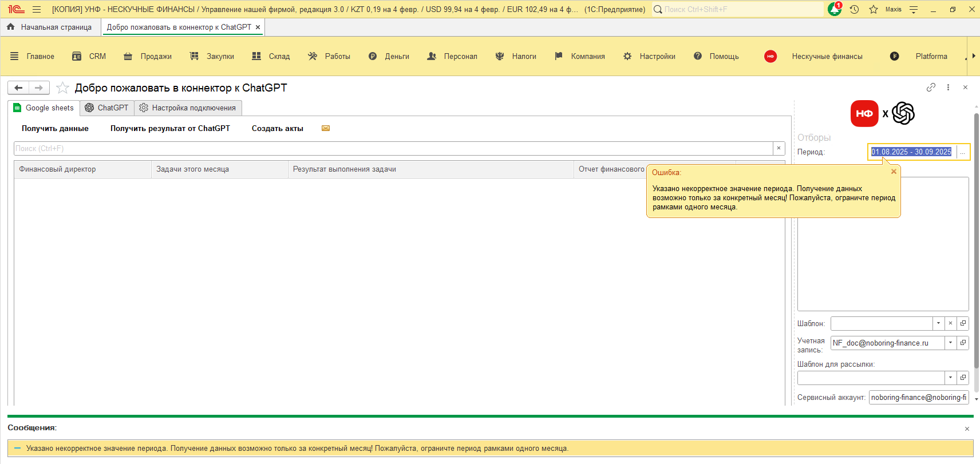Open history clock icon in title bar
This screenshot has width=980, height=464.
pos(854,9)
